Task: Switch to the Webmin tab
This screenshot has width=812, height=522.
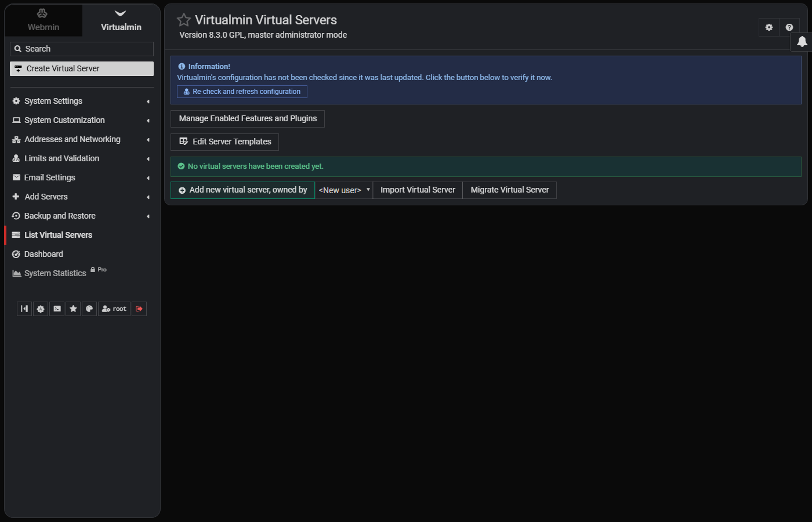Action: 43,20
